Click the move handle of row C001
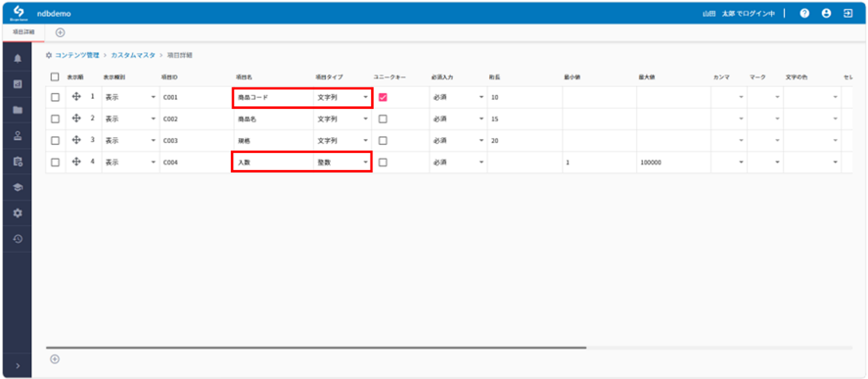 76,97
